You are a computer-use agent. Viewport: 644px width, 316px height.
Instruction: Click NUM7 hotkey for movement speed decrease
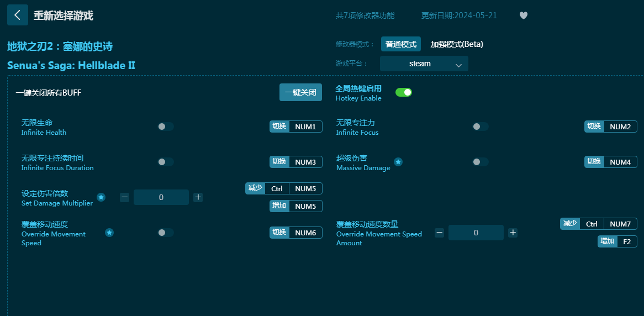(x=620, y=224)
